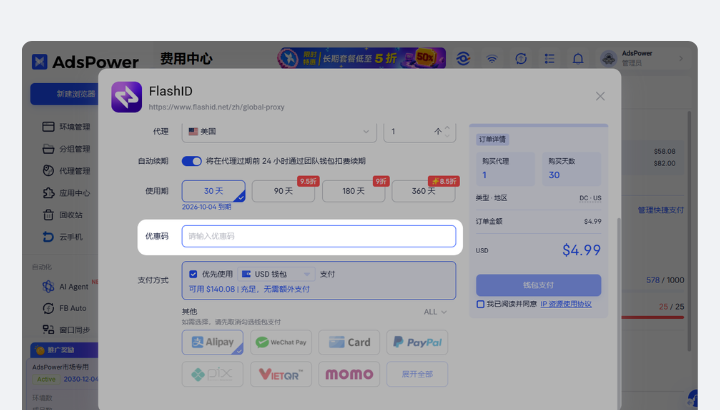
Task: Click the background page scrollbar
Action: 689,230
